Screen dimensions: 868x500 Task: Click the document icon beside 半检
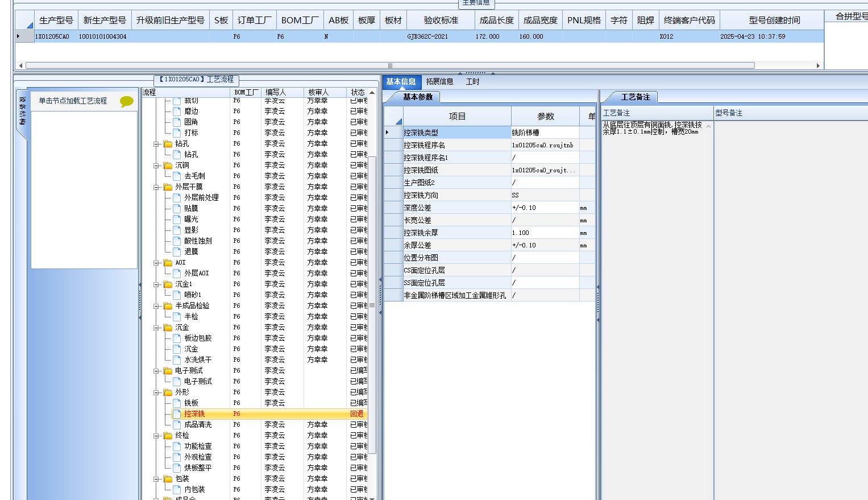177,317
